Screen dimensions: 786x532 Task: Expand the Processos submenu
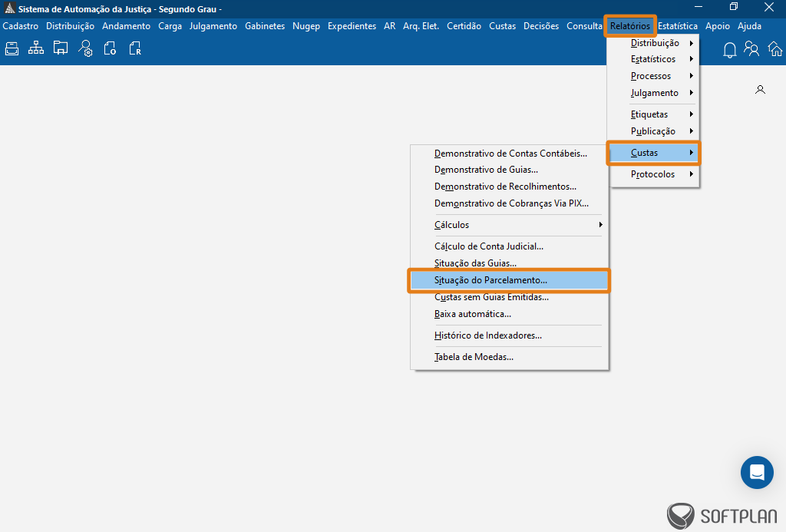click(653, 76)
